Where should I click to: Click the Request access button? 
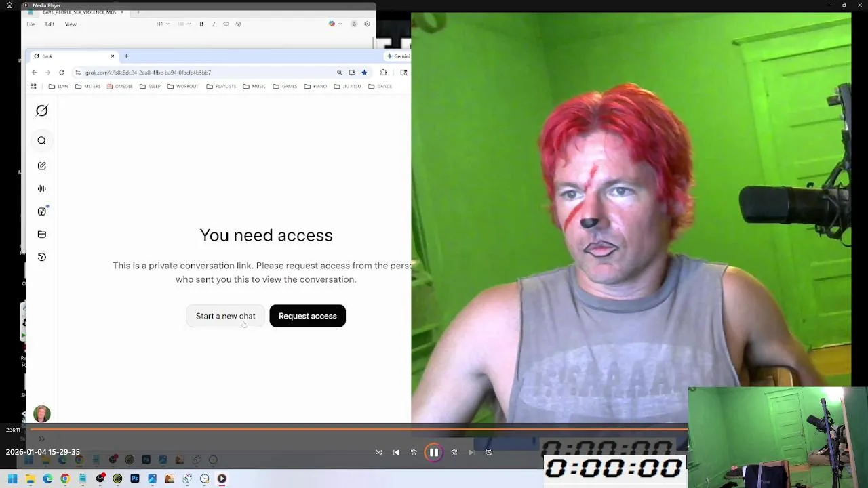307,316
